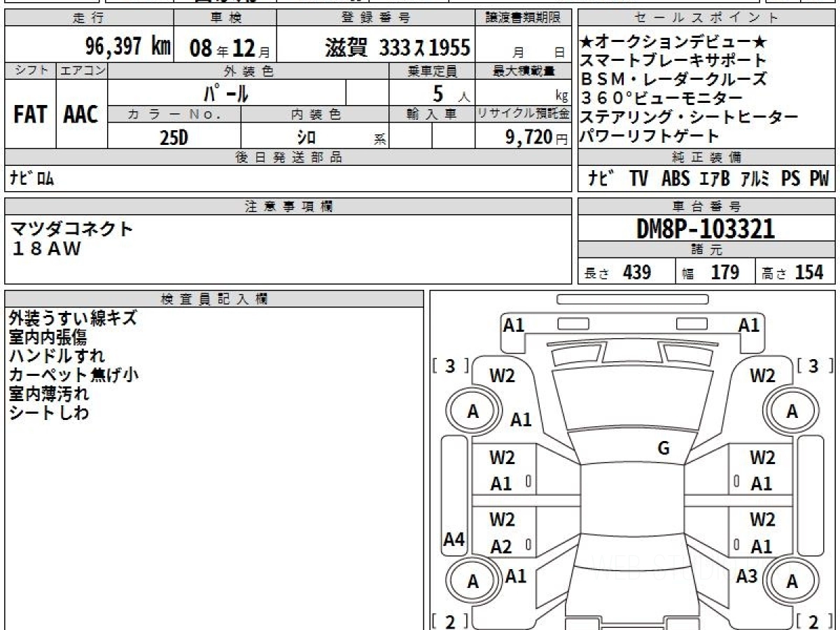Click the 諸元 specifications header
The height and width of the screenshot is (630, 840).
pyautogui.click(x=707, y=251)
